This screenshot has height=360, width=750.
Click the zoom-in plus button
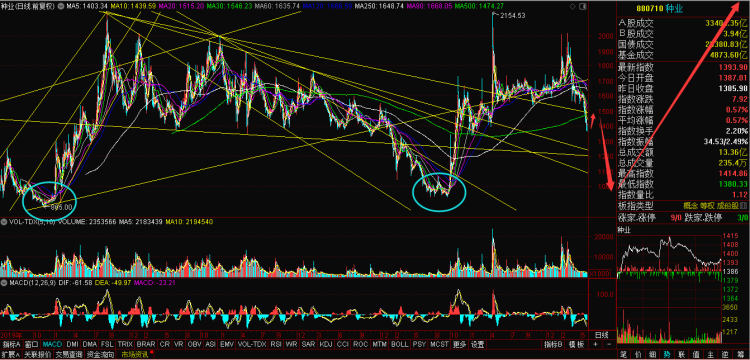point(595,344)
